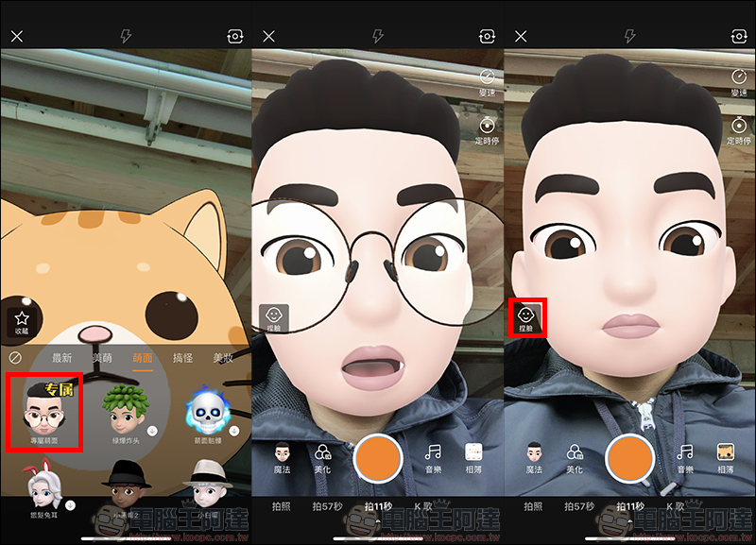Image resolution: width=756 pixels, height=545 pixels.
Task: Select the 專屬萌面 avatar sticker
Action: (x=44, y=411)
